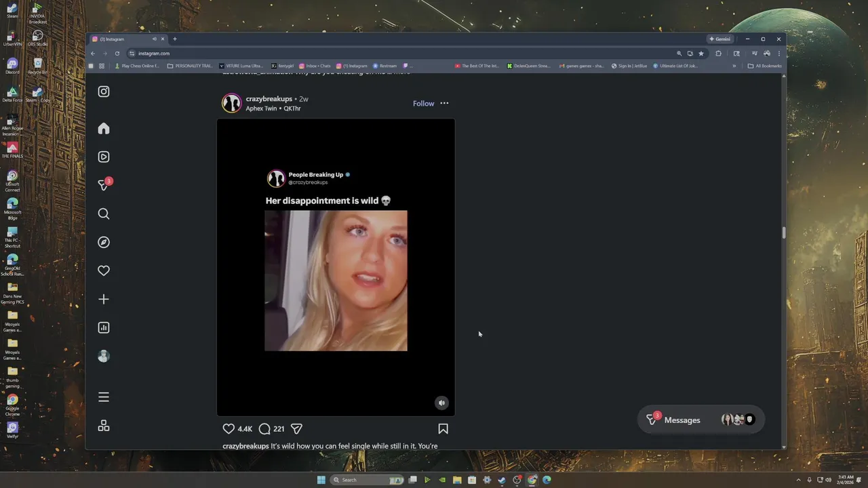Share the crazybreakups post
Image resolution: width=868 pixels, height=488 pixels.
click(x=296, y=428)
